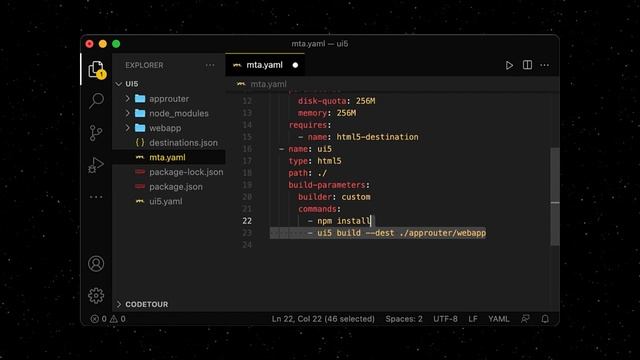This screenshot has height=360, width=640.
Task: Open the Explorer view in activity bar
Action: point(97,69)
